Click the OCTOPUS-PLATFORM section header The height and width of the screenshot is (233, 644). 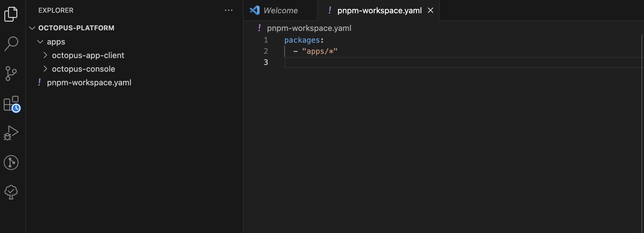tap(76, 28)
